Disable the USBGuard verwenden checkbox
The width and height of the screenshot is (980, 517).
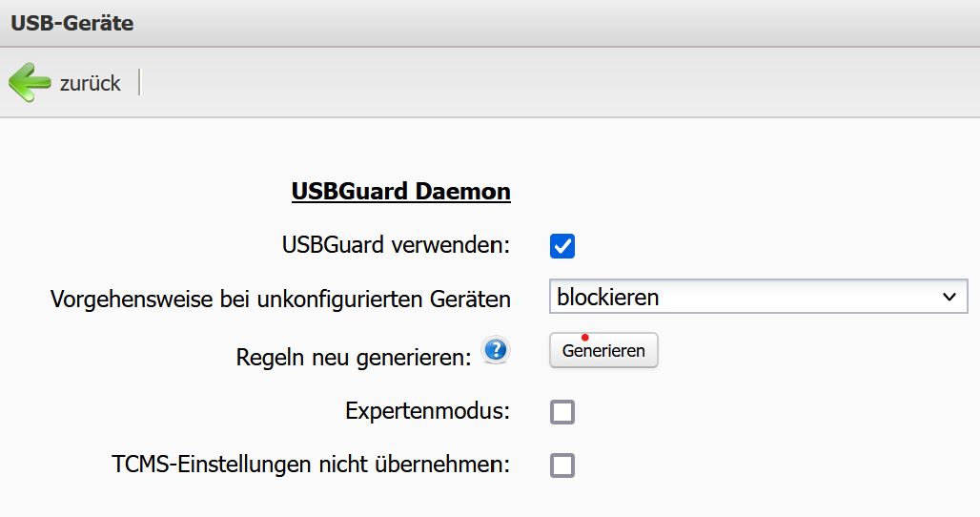(x=562, y=245)
